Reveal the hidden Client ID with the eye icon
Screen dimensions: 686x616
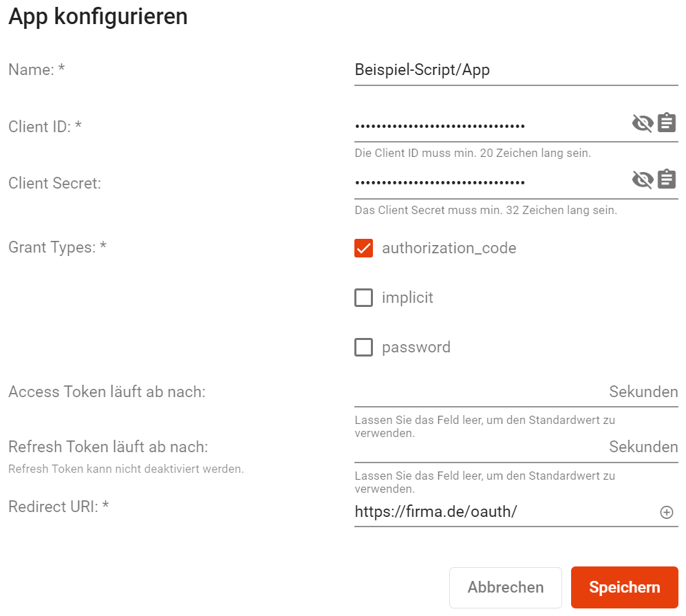click(642, 123)
